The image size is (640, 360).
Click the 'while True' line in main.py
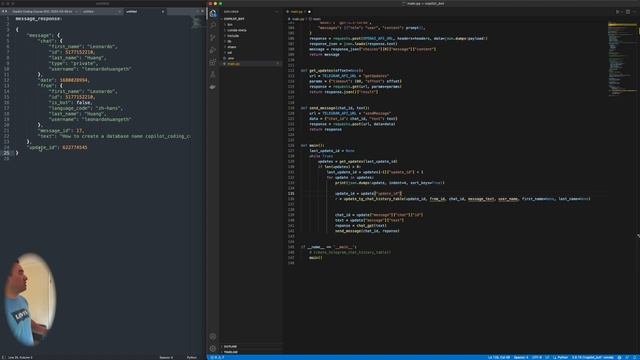pos(321,156)
